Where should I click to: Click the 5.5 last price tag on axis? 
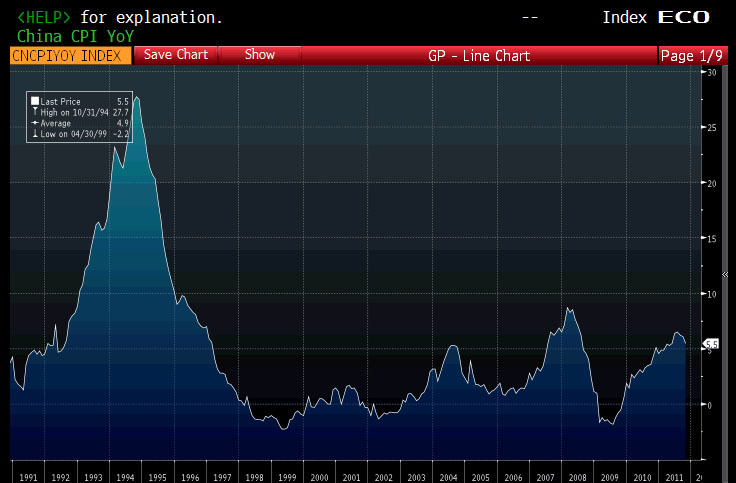[712, 344]
